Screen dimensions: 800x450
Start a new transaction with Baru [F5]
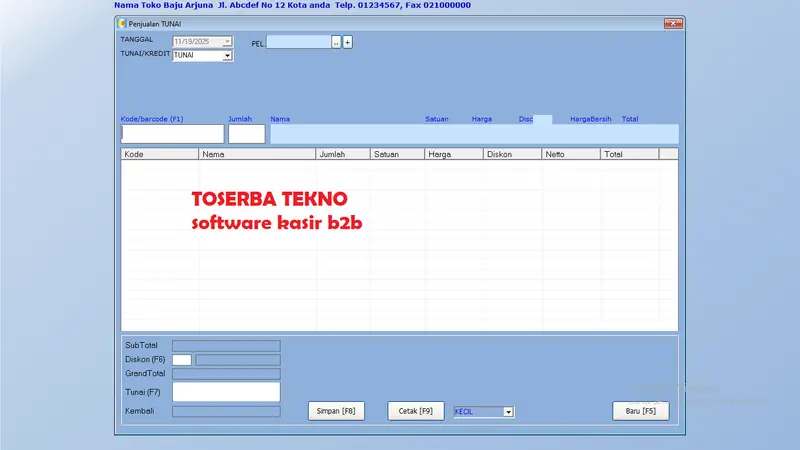[x=640, y=411]
